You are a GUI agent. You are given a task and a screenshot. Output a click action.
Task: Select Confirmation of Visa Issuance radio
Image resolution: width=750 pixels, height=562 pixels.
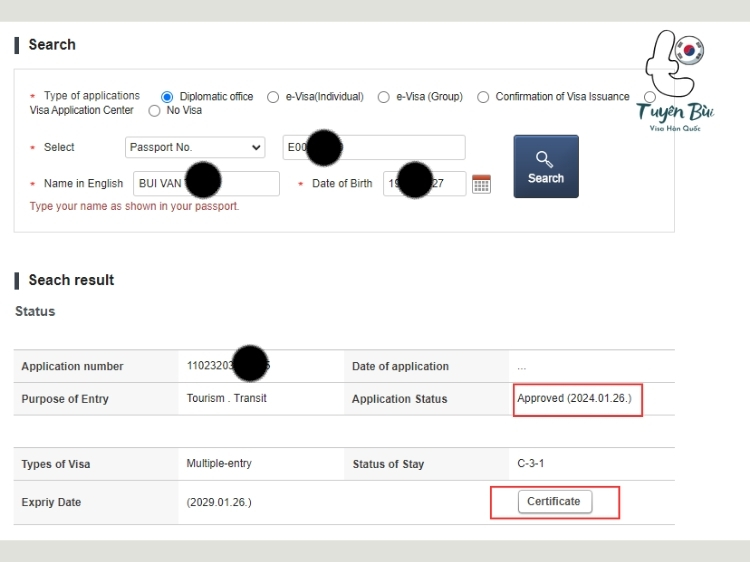pos(483,97)
